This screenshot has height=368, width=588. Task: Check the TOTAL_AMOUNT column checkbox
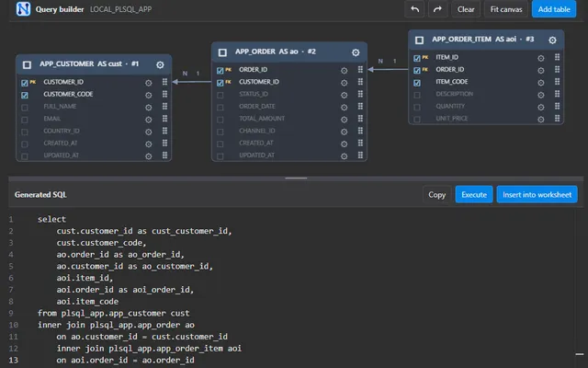pyautogui.click(x=220, y=120)
